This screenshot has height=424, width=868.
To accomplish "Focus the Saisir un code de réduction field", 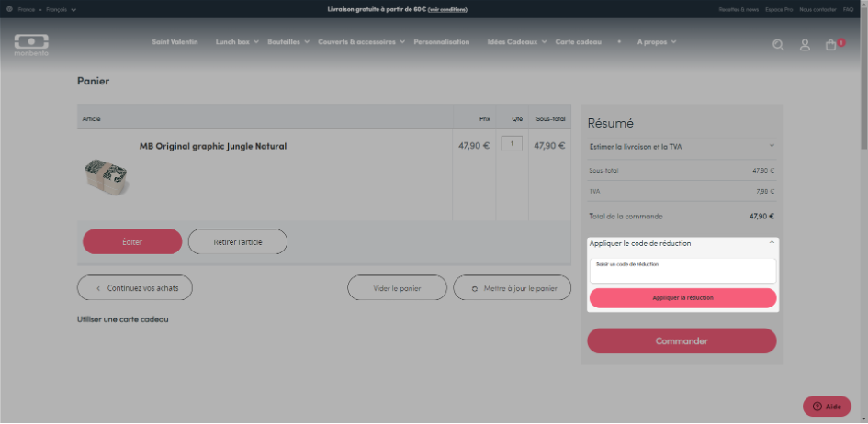I will tap(683, 271).
